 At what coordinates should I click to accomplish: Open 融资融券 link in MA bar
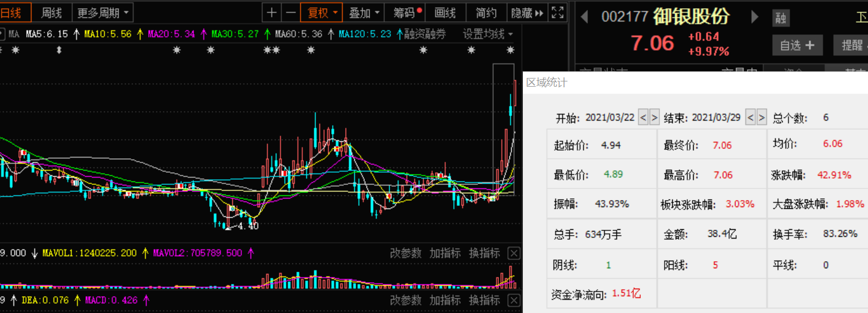coord(425,34)
